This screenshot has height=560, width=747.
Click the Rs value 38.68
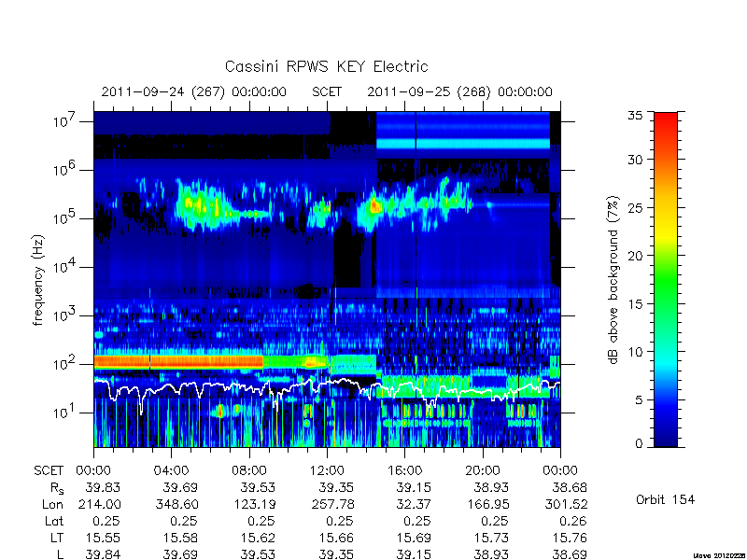tap(570, 487)
